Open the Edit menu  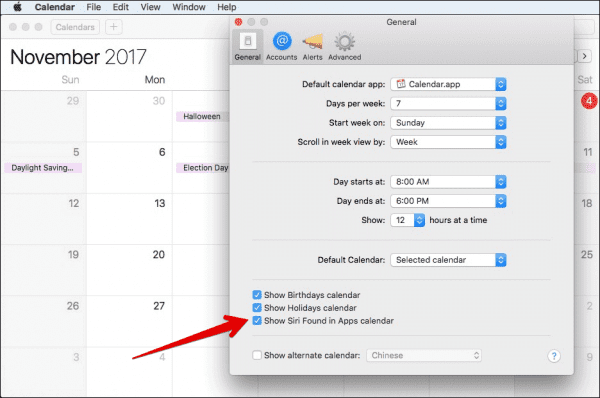coord(121,7)
